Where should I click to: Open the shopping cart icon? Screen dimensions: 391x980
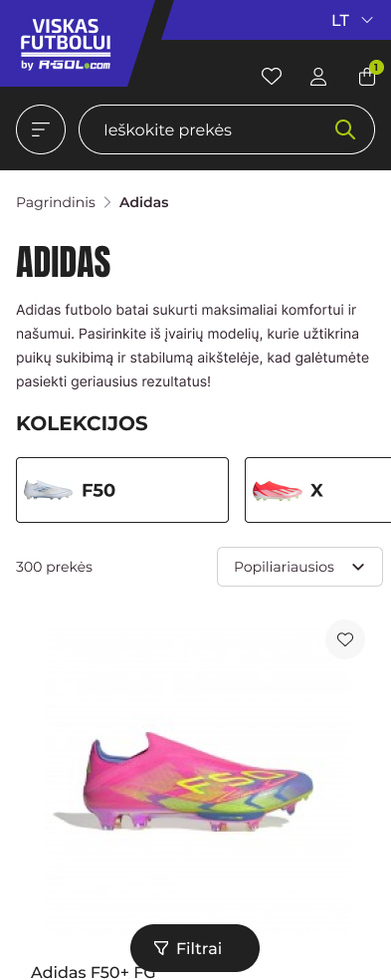(367, 77)
